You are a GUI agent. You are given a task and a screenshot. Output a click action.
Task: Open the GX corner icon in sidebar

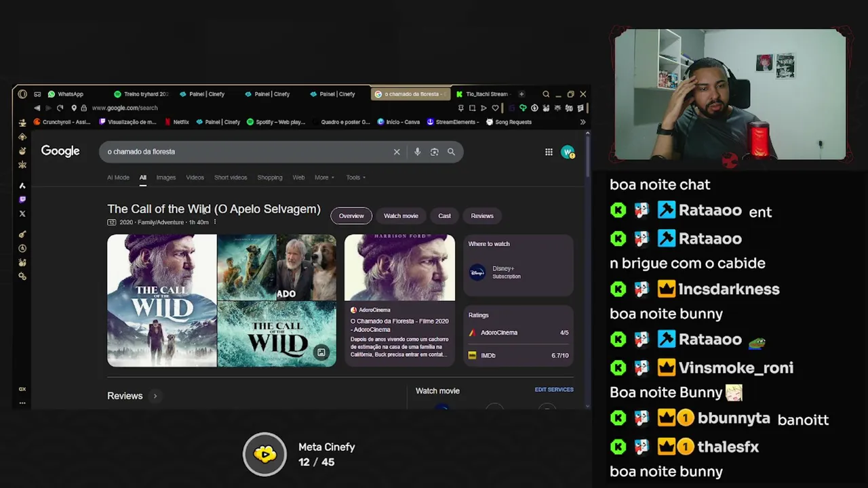pyautogui.click(x=22, y=389)
